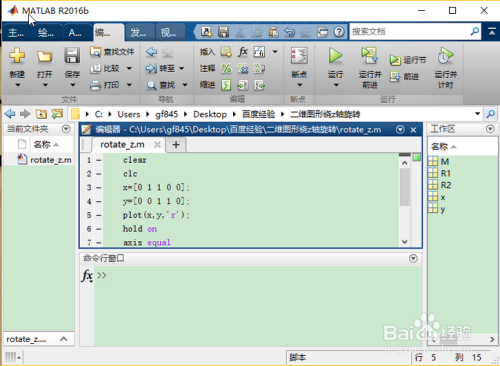The height and width of the screenshot is (366, 500).
Task: Open the Current Folder (当前文件夹) panel actions menu
Action: pyautogui.click(x=66, y=129)
